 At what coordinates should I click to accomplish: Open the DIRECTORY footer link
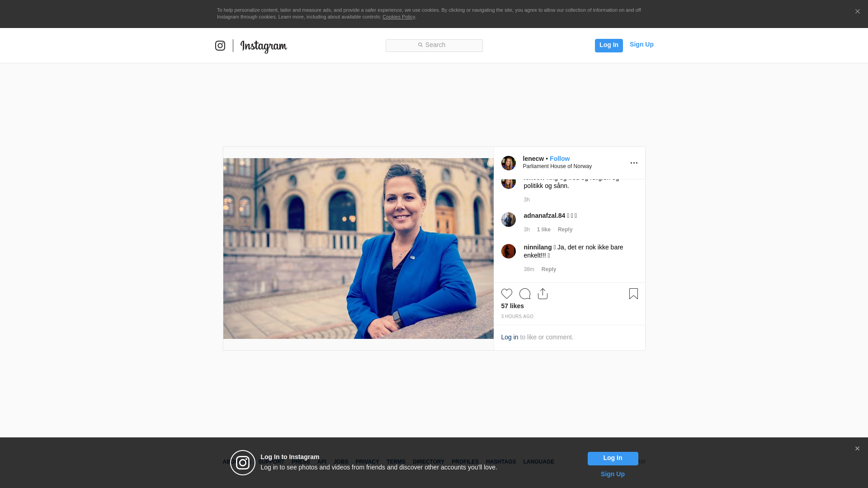point(428,462)
